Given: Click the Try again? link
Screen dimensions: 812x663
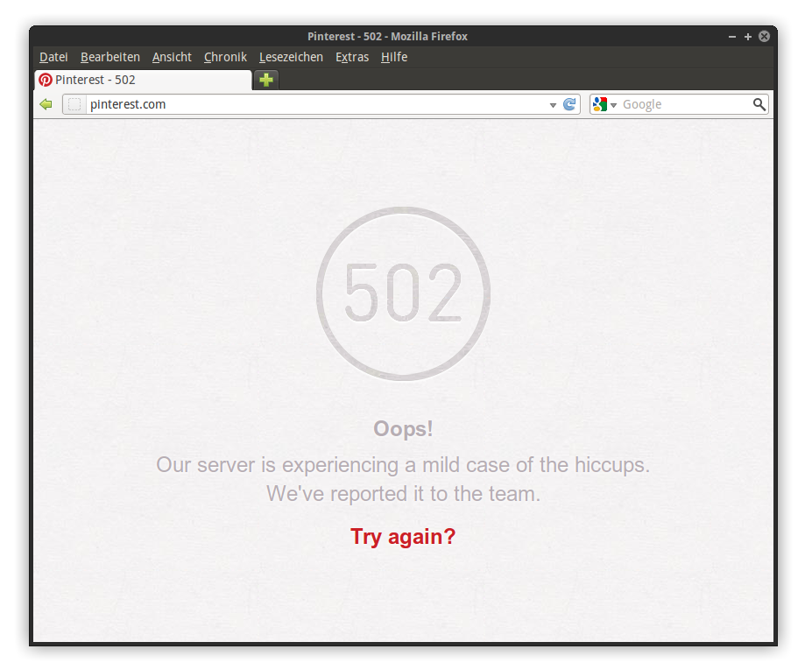Looking at the screenshot, I should pyautogui.click(x=403, y=537).
